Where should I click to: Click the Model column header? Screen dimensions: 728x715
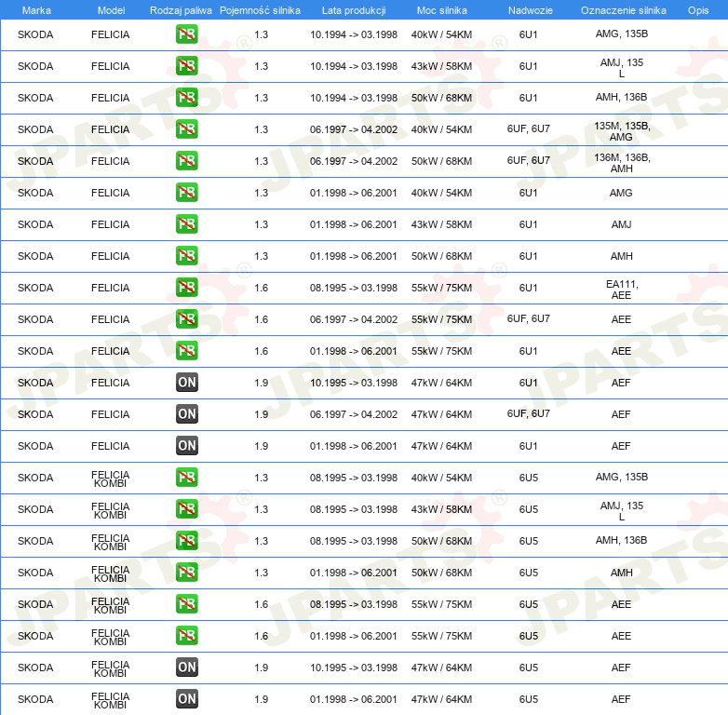111,10
